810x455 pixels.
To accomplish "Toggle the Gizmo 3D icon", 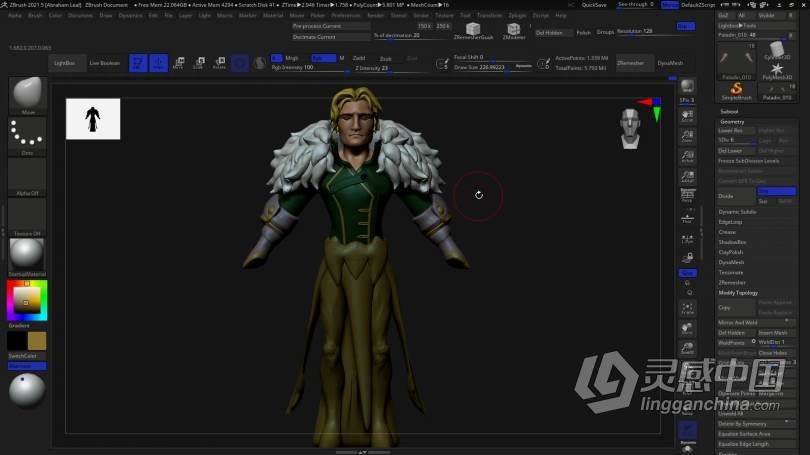I will click(240, 63).
